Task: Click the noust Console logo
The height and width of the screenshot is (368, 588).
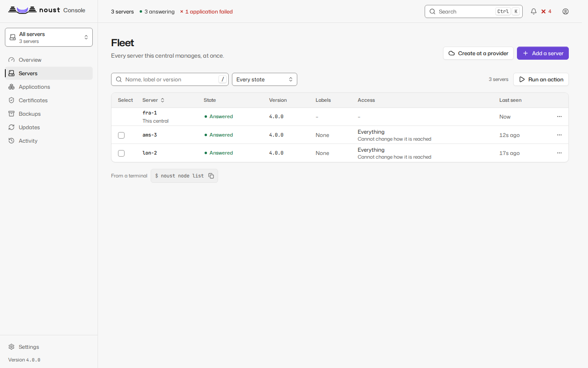Action: point(47,10)
